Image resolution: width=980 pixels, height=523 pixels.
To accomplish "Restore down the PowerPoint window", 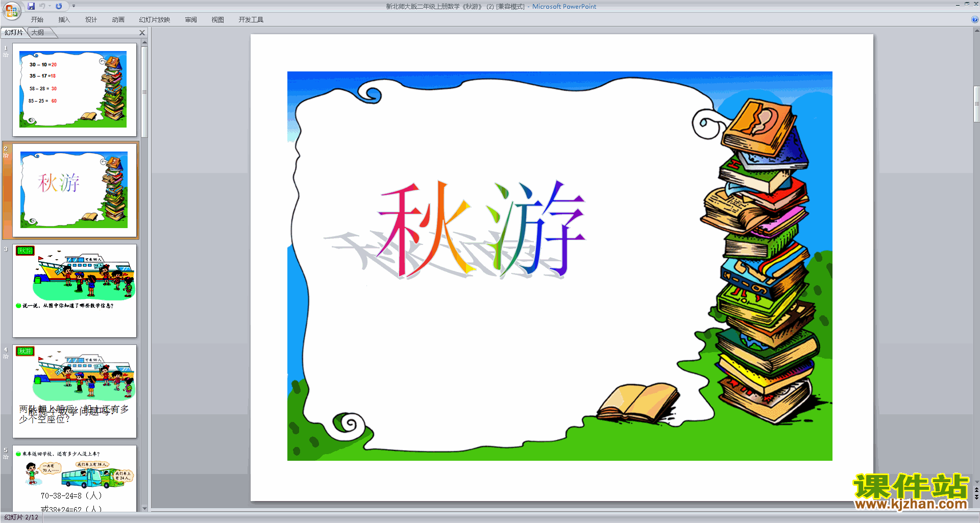I will (967, 4).
